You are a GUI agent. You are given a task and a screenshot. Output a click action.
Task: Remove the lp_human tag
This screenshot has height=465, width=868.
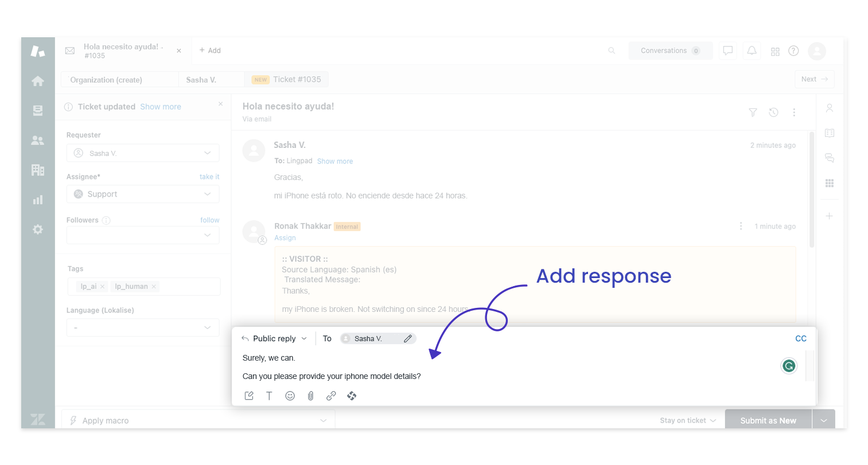pyautogui.click(x=154, y=287)
